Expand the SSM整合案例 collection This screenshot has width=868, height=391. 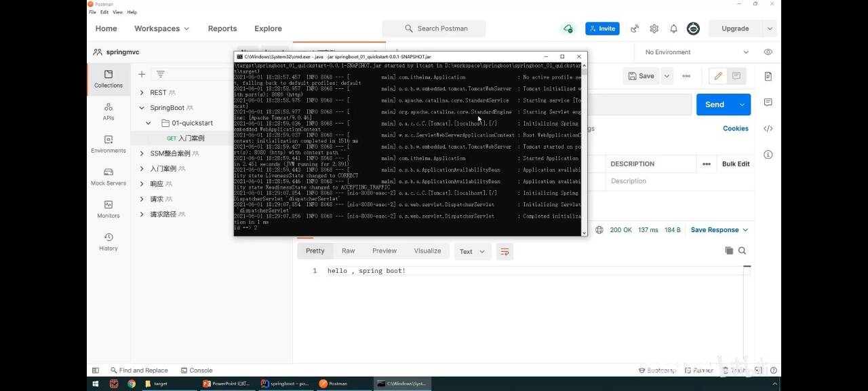pyautogui.click(x=142, y=153)
